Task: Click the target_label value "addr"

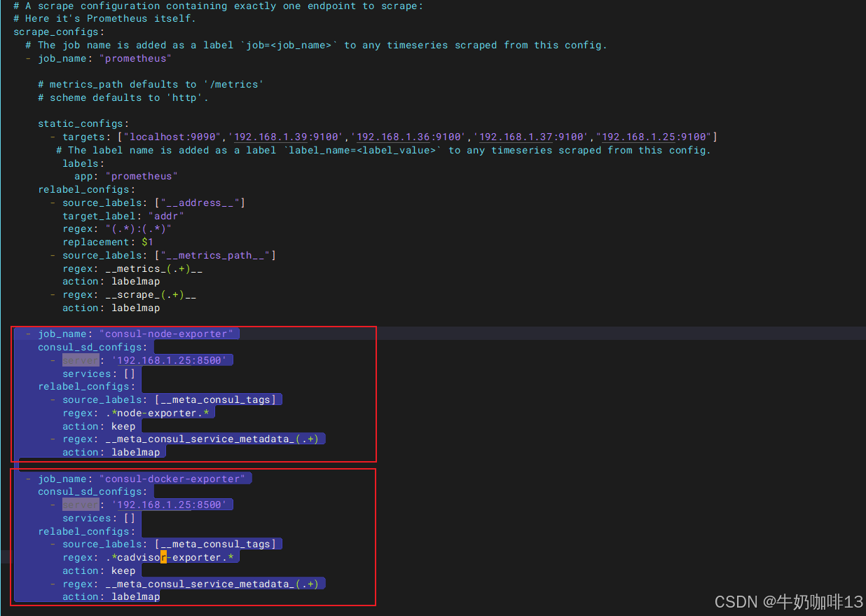Action: point(166,216)
